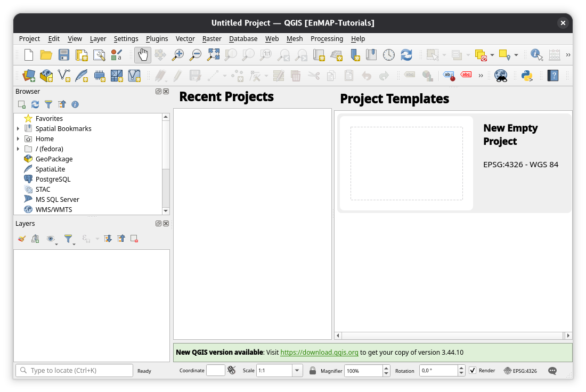
Task: Filter the Browser panel tree
Action: click(x=48, y=104)
